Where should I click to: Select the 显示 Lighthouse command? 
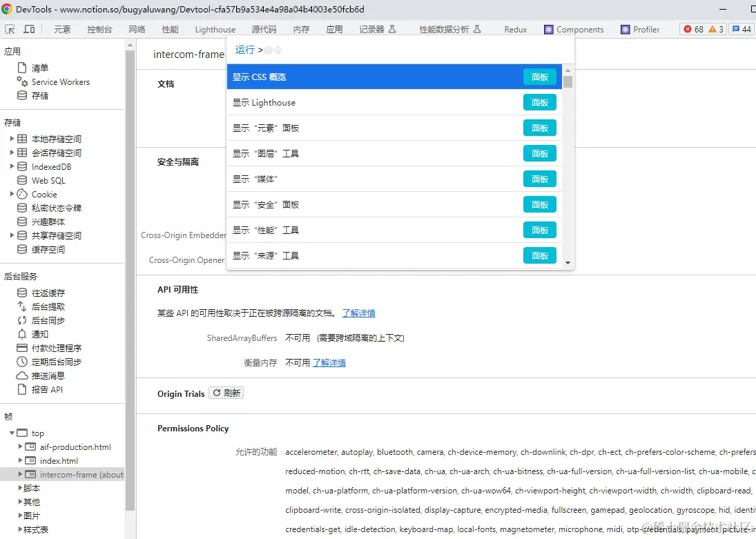tap(394, 102)
